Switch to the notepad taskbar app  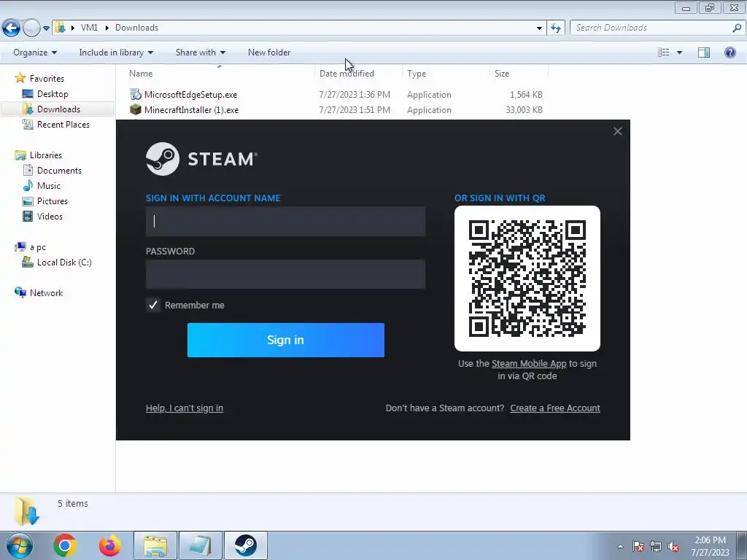click(200, 545)
